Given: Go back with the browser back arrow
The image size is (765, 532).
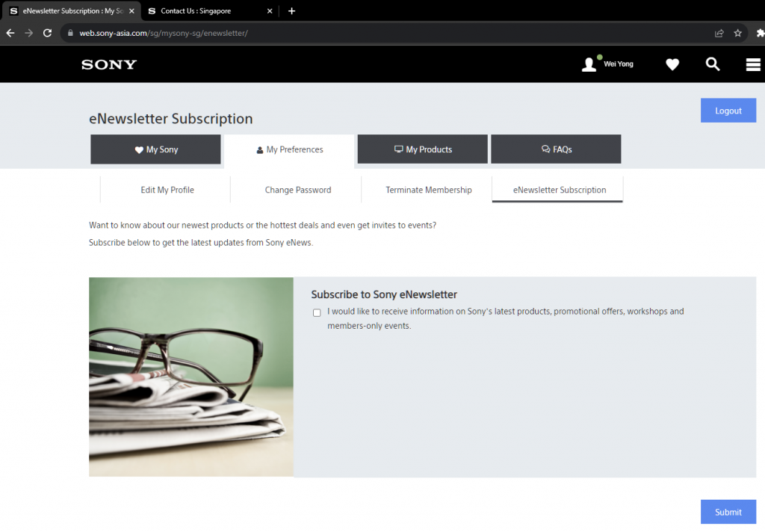Looking at the screenshot, I should (10, 33).
